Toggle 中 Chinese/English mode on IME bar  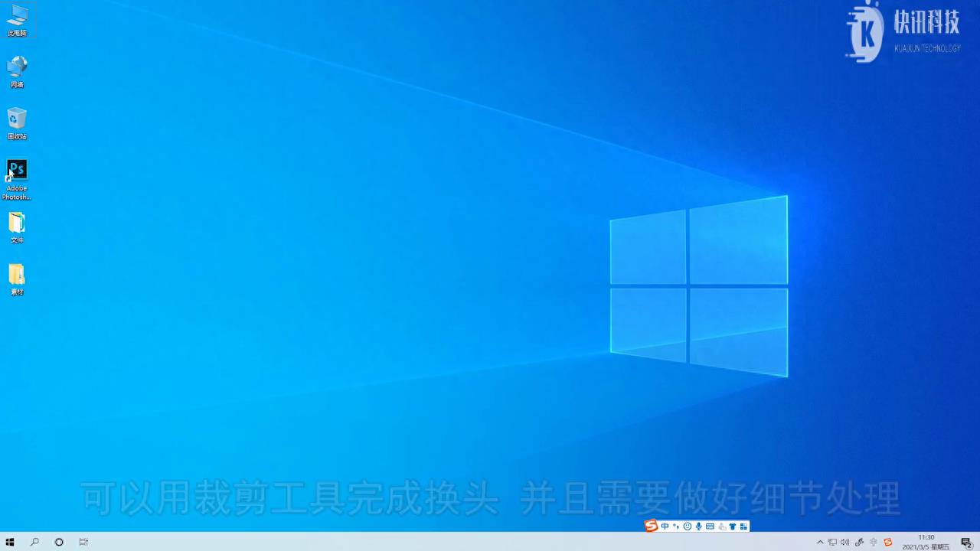(665, 527)
